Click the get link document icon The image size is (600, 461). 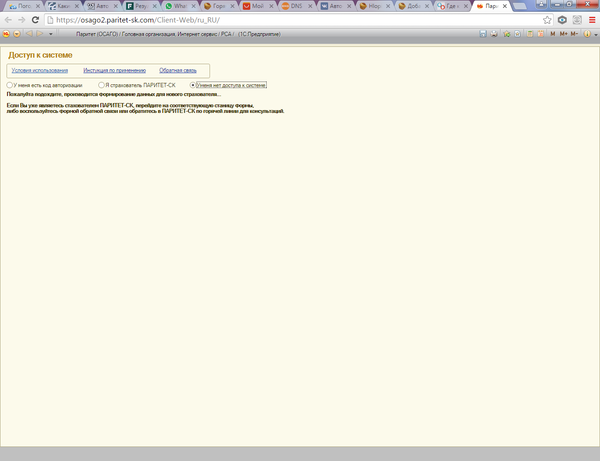[x=517, y=34]
